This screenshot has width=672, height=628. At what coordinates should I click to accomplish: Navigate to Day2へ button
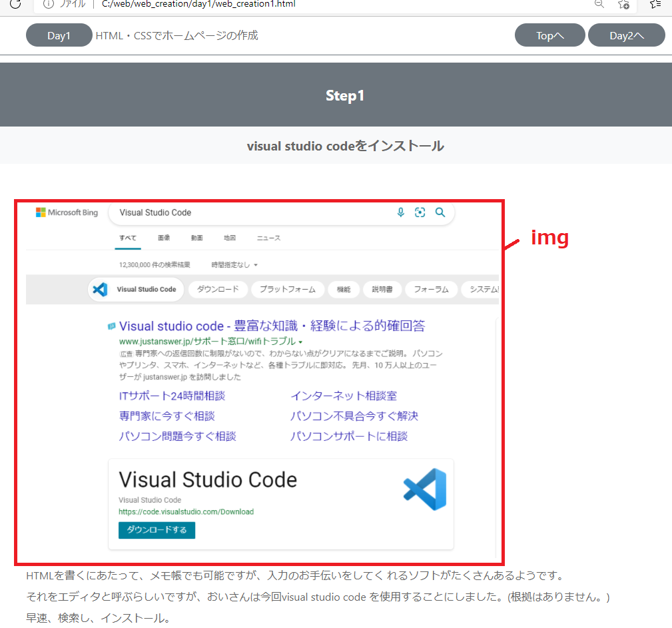627,35
